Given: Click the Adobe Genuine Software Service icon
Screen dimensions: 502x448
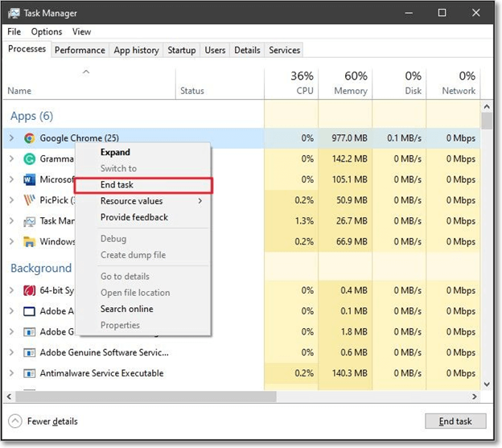Looking at the screenshot, I should tap(30, 352).
